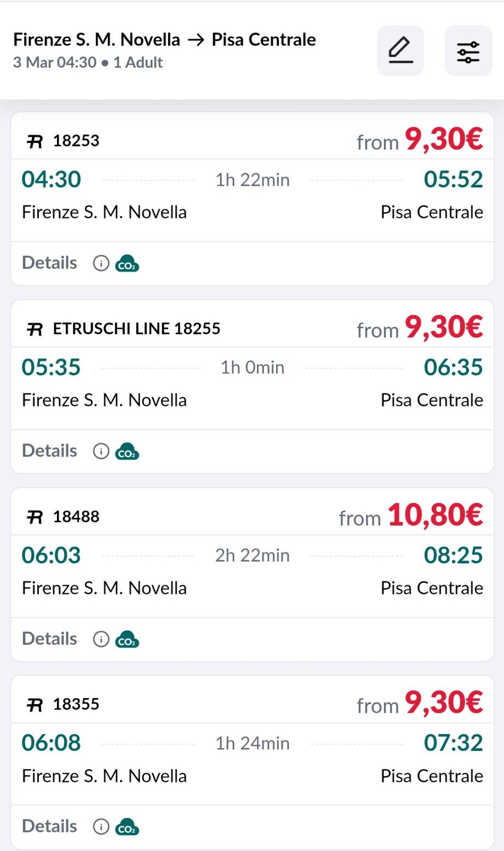Expand Details for the 06:08 train 18355
504x851 pixels.
pos(49,826)
